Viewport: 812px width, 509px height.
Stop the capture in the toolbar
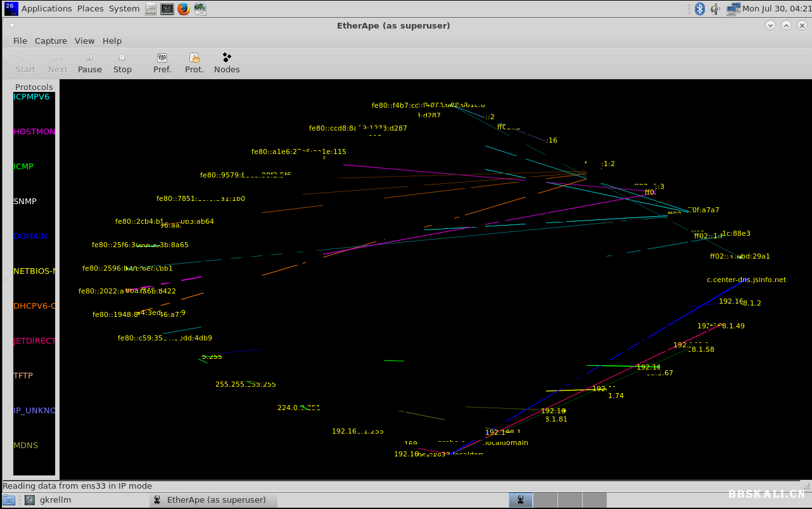pos(122,63)
